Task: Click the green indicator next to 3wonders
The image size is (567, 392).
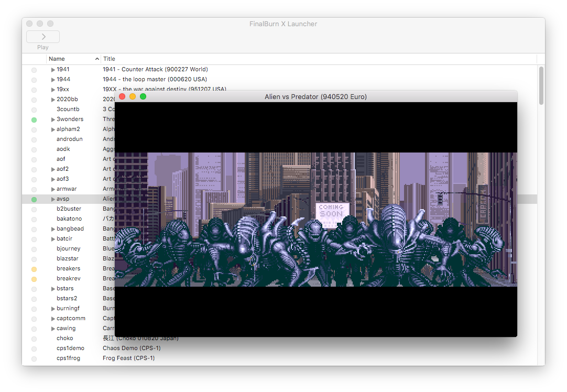Action: tap(34, 119)
